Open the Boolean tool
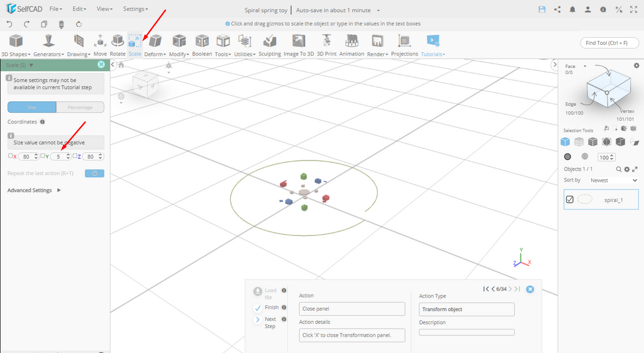Screen dimensions: 644x353 pos(202,45)
